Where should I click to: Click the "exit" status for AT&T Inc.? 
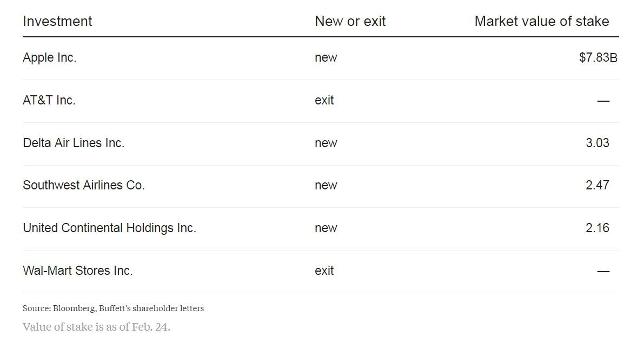(324, 100)
